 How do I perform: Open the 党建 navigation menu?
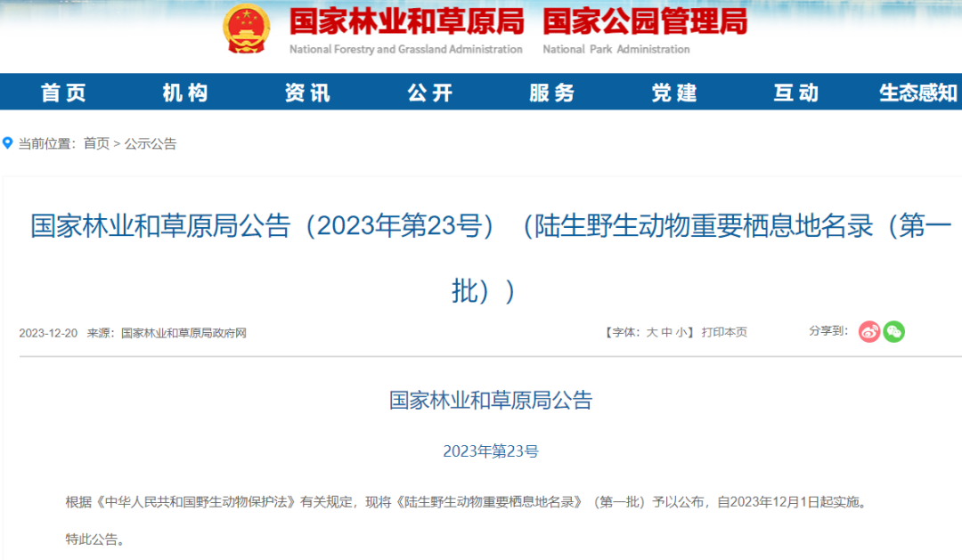click(x=674, y=92)
